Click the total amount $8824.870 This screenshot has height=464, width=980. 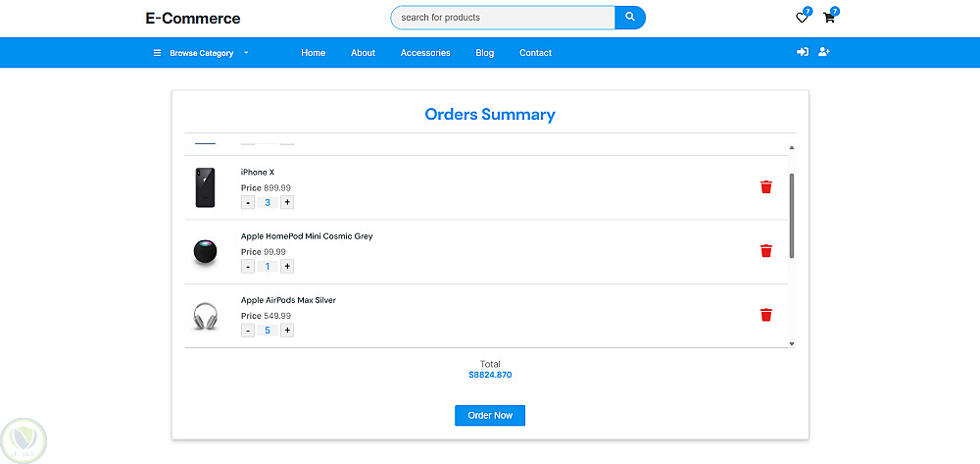tap(490, 375)
